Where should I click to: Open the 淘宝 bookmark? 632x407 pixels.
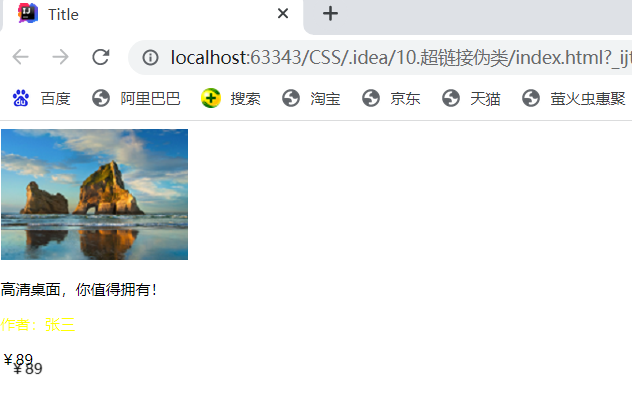tap(311, 98)
